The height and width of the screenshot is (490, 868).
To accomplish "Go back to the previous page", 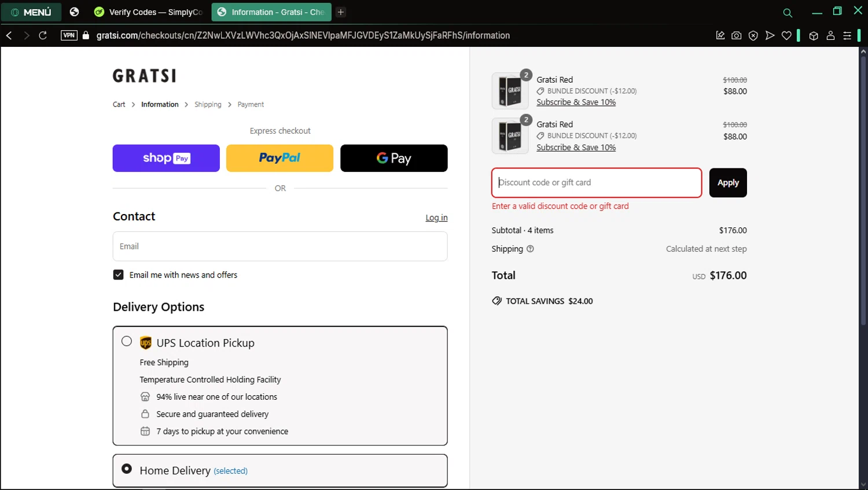I will (x=9, y=35).
